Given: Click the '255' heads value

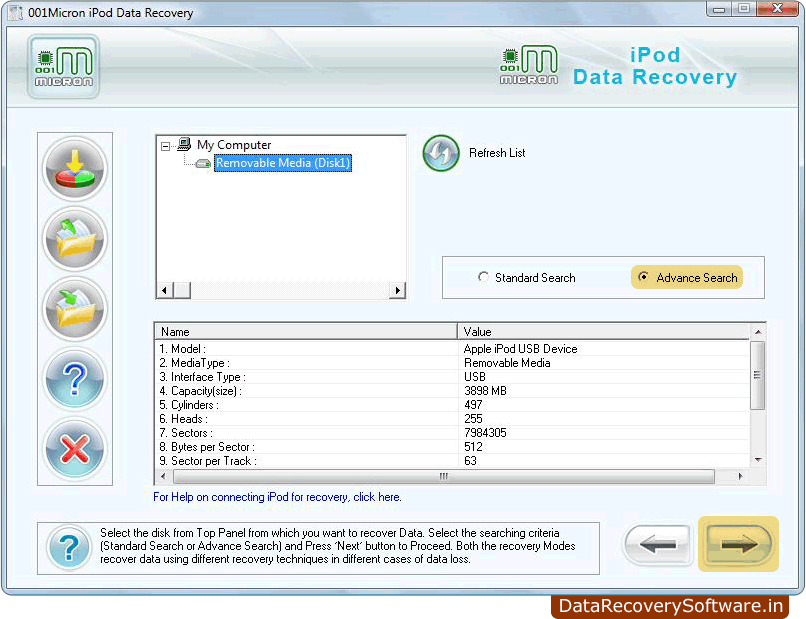Looking at the screenshot, I should coord(473,419).
